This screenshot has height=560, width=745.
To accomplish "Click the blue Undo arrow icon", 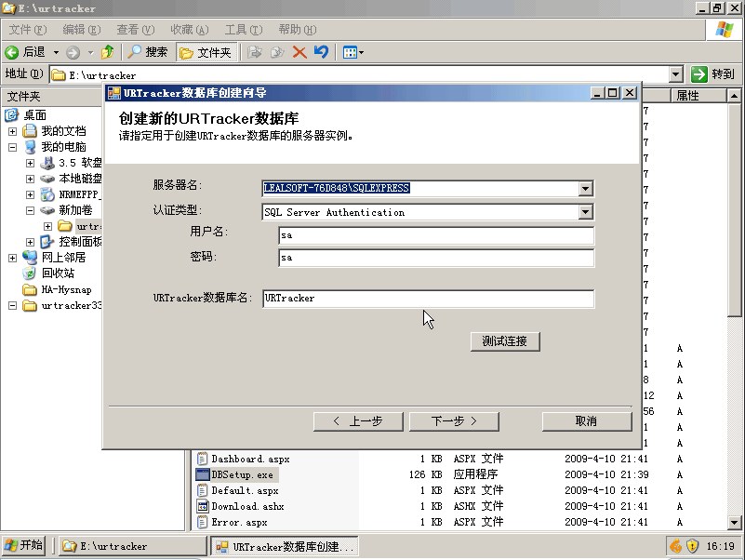I will click(321, 52).
